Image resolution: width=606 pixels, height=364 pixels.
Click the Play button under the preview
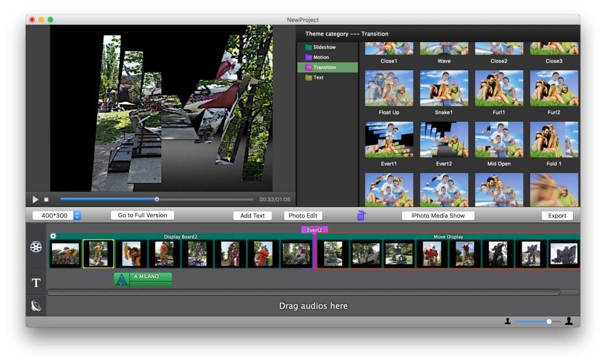pos(36,200)
